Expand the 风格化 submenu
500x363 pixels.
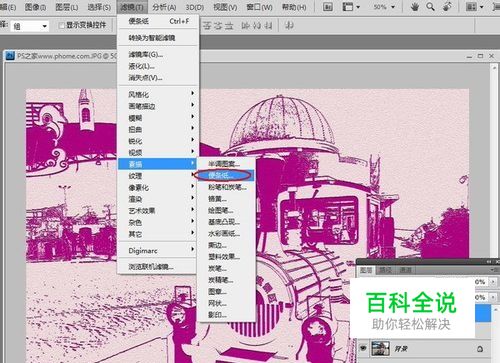click(x=157, y=94)
